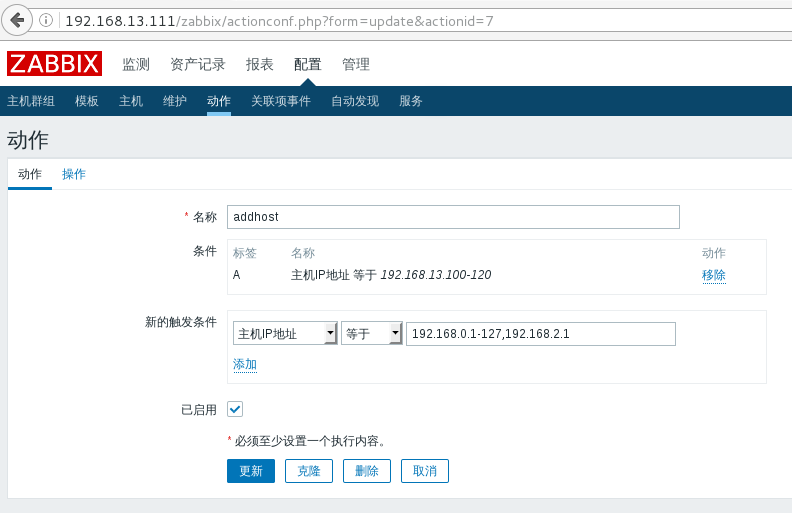Viewport: 792px width, 513px height.
Task: Click the 名称 field containing addhost
Action: (453, 217)
